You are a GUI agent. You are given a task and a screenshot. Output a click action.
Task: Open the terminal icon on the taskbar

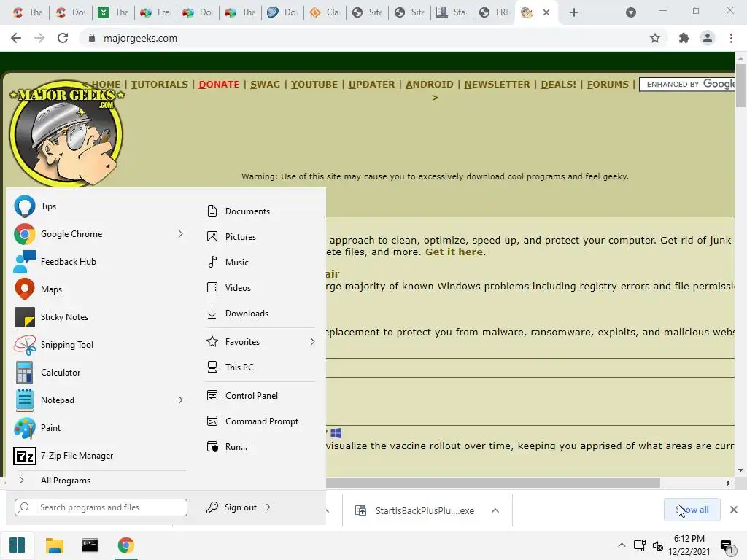[90, 545]
